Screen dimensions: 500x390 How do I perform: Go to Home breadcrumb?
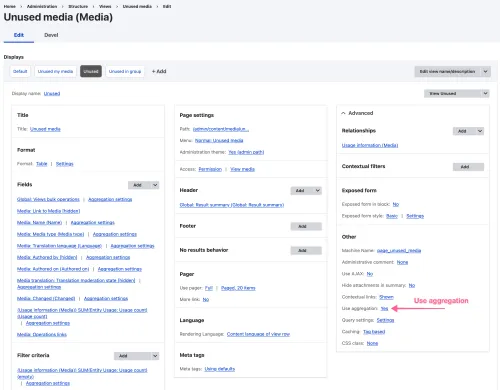[x=9, y=6]
